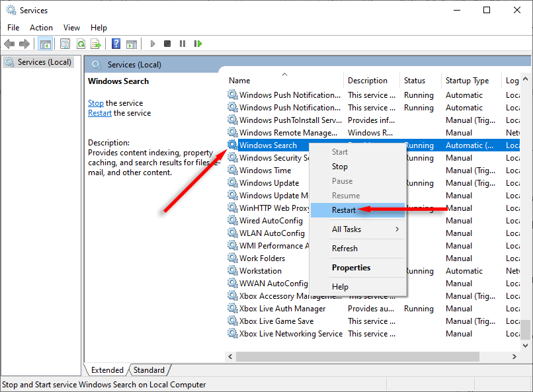Open the Action menu
Image resolution: width=533 pixels, height=392 pixels.
click(x=41, y=28)
